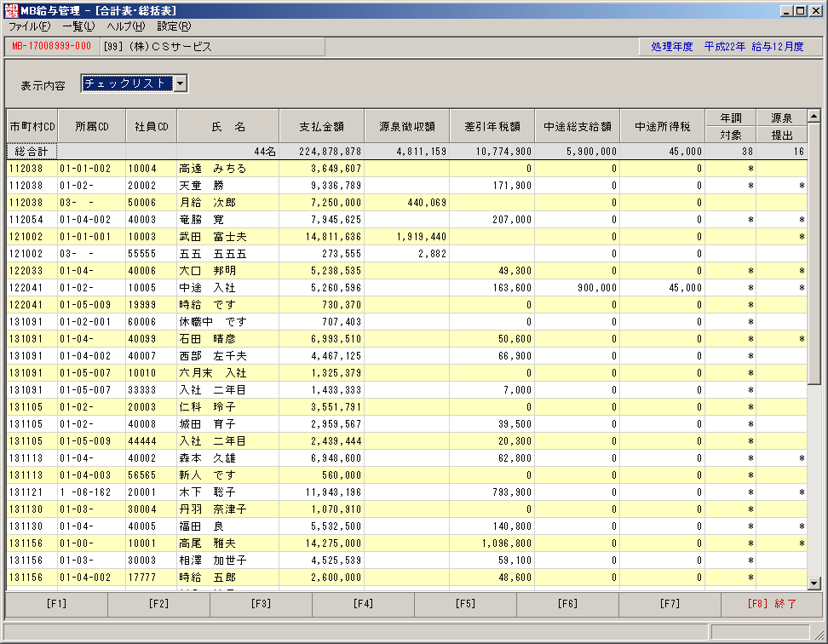Select employee name 森本 久雄

(x=207, y=458)
